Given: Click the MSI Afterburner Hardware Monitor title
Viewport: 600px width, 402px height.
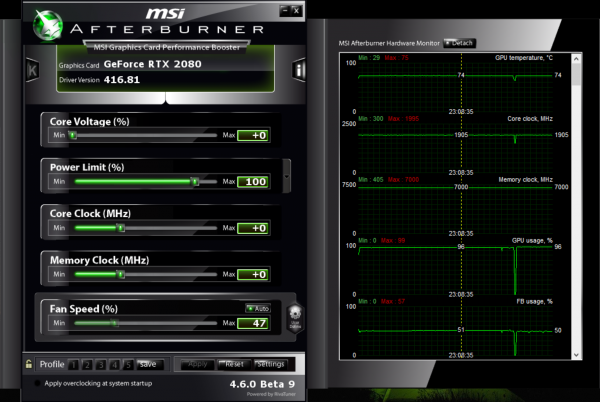Looking at the screenshot, I should 389,43.
